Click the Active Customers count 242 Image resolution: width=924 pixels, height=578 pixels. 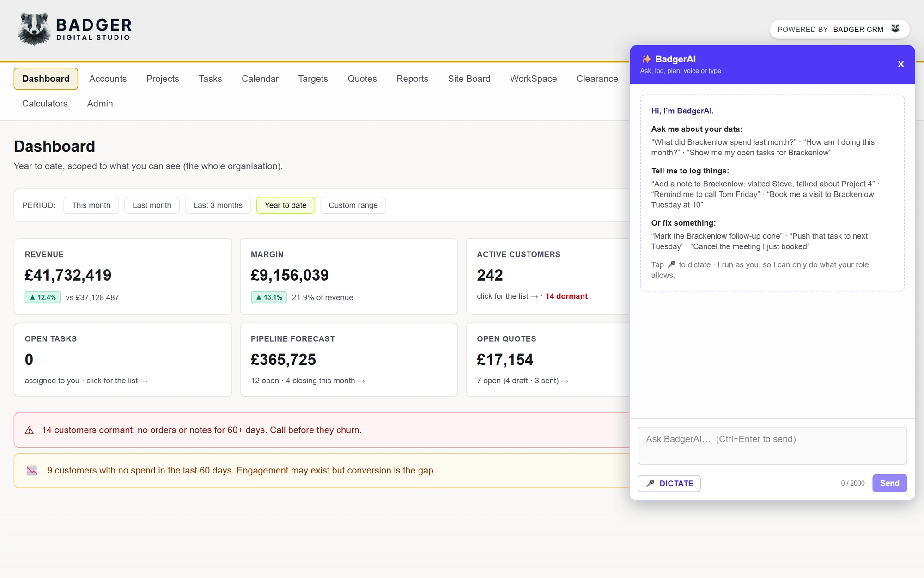(490, 275)
